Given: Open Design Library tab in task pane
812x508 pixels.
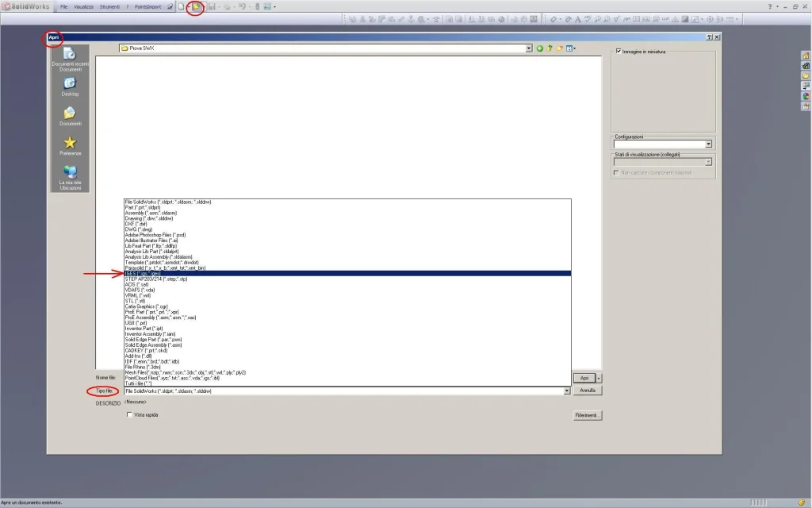Looking at the screenshot, I should point(806,66).
